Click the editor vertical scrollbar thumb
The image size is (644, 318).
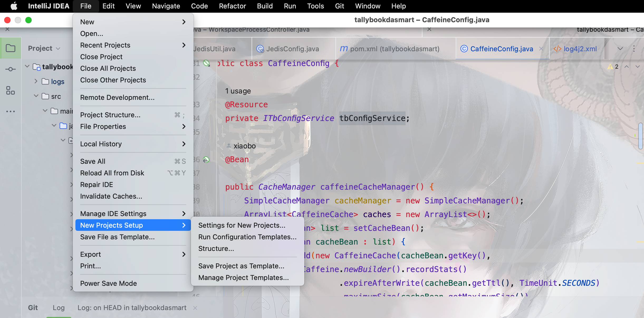(640, 136)
